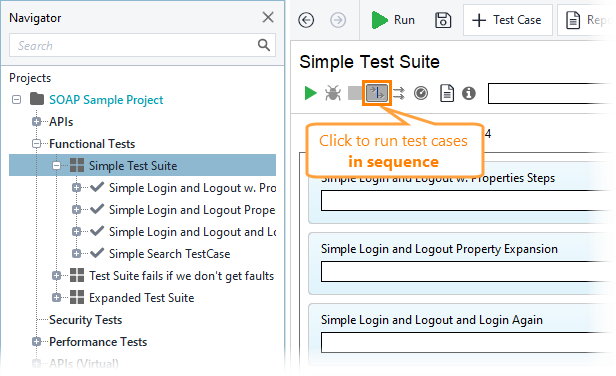Select Simple Login and Logout w. Pro test case

click(192, 188)
